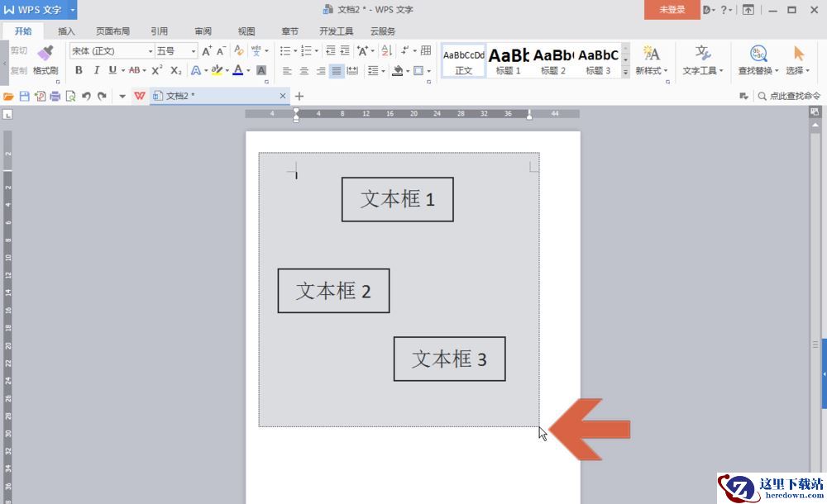Click the New Style (新样式) icon

pos(652,53)
